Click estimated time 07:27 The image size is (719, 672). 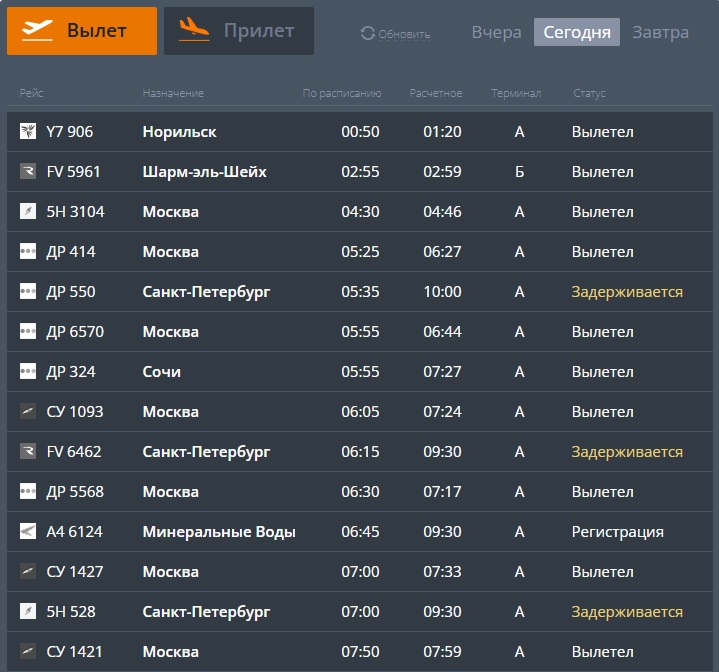coord(442,371)
